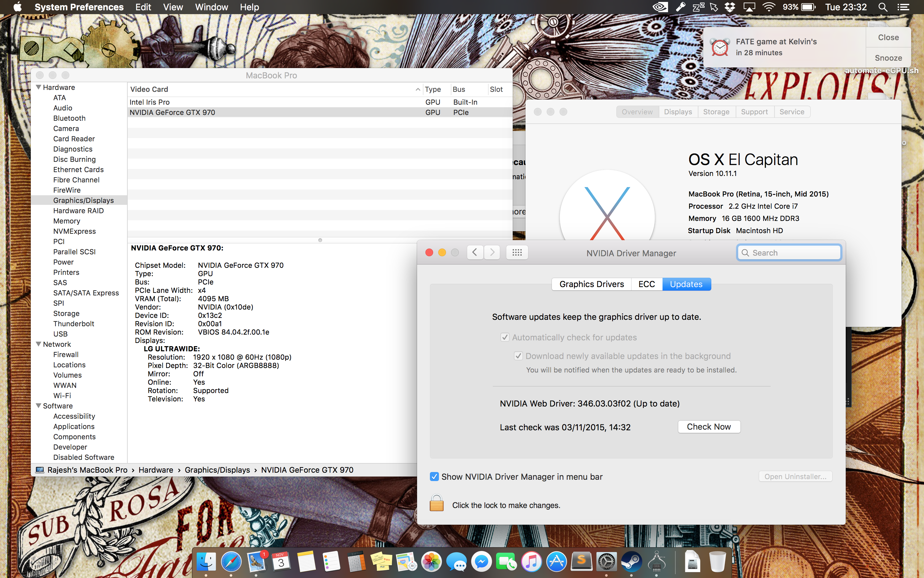Go back in NVIDIA Driver Manager
Image resolution: width=924 pixels, height=578 pixels.
(475, 252)
